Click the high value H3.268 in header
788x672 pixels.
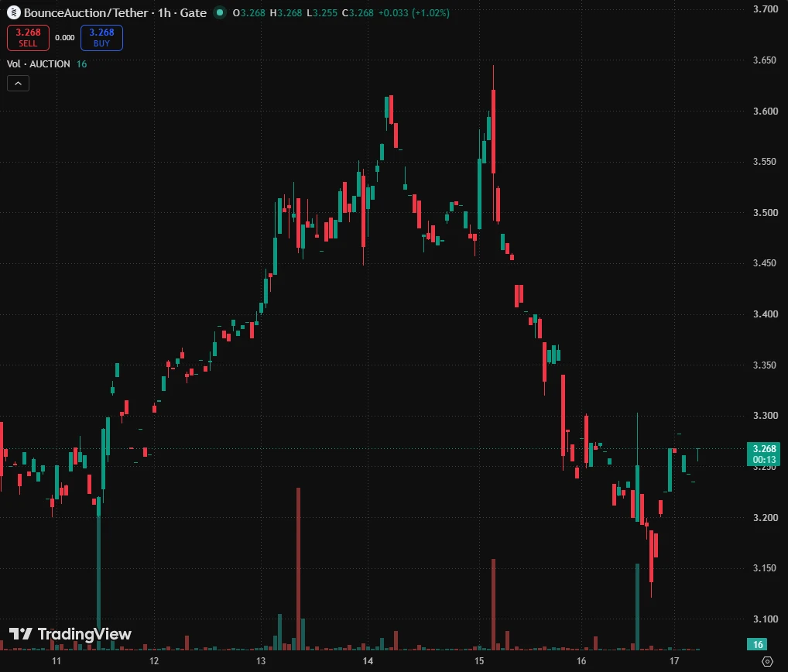click(286, 13)
